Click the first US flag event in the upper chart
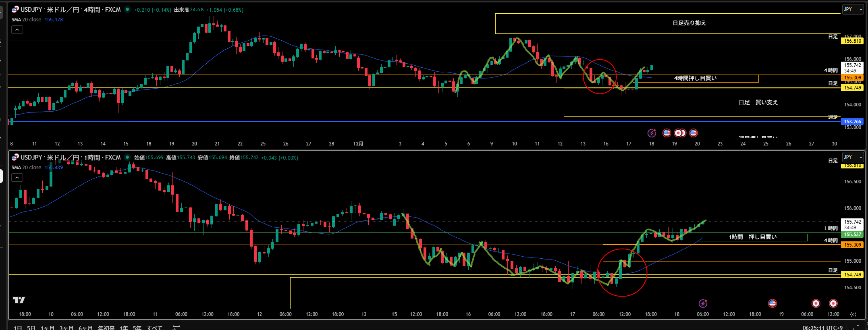 pyautogui.click(x=667, y=133)
